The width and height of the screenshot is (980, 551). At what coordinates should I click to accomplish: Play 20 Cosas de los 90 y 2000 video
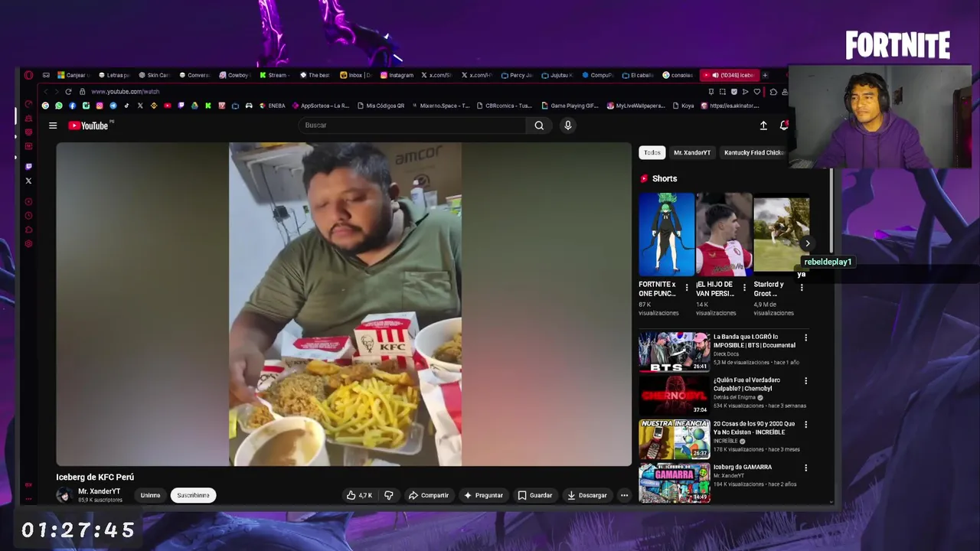(675, 439)
